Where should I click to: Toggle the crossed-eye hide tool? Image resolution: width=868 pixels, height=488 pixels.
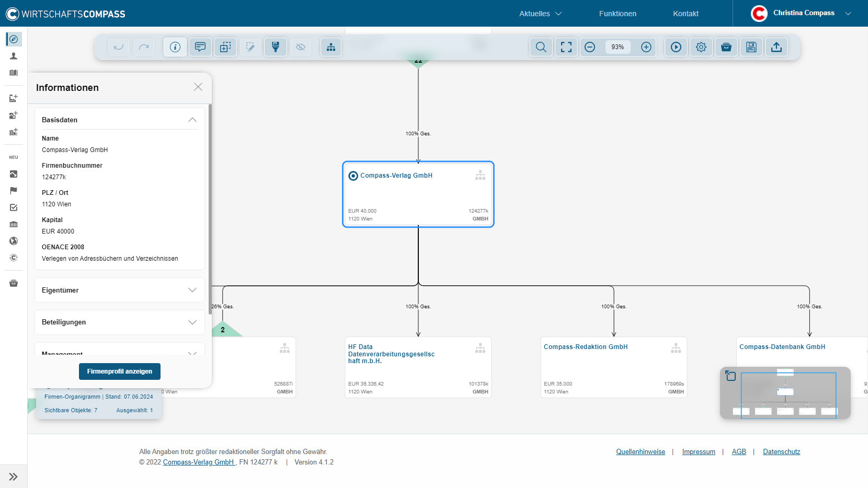tap(301, 47)
